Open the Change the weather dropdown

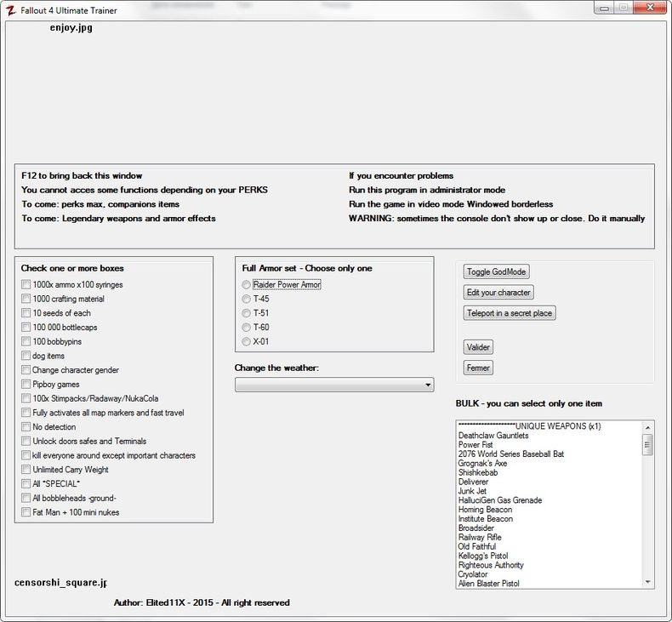(x=334, y=385)
